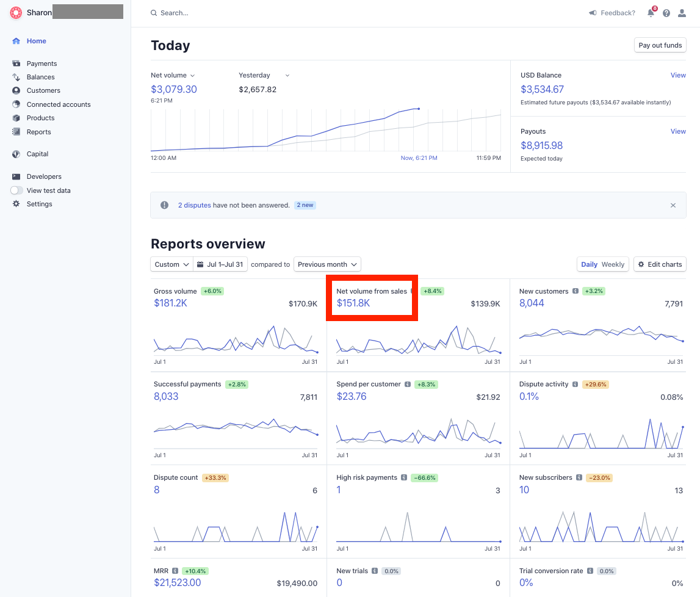This screenshot has width=700, height=597.
Task: Open the Custom date range dropdown
Action: (x=171, y=264)
